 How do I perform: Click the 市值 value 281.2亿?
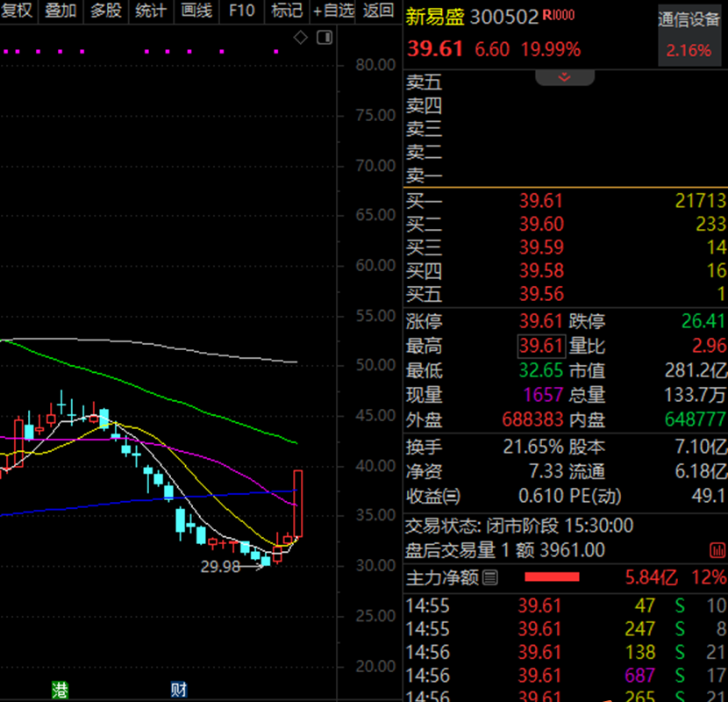pos(696,371)
